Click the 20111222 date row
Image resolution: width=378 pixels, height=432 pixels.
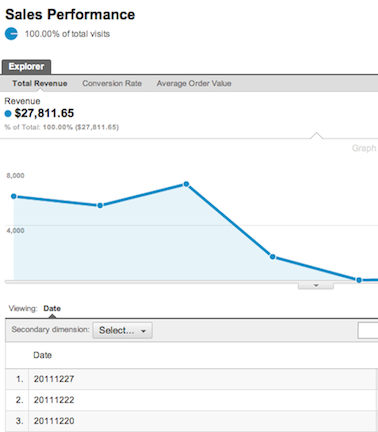[x=192, y=400]
